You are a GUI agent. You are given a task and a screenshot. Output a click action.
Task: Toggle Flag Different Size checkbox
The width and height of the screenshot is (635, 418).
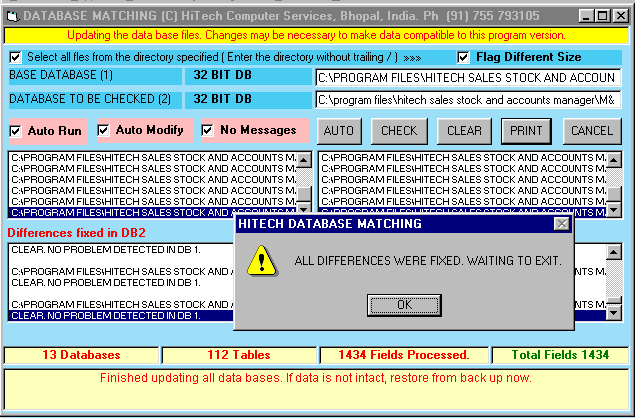coord(463,57)
